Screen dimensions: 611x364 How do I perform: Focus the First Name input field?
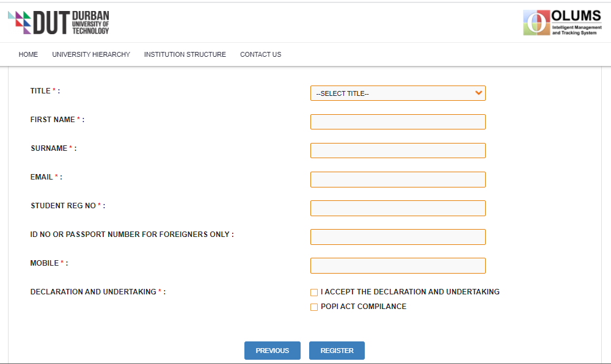tap(398, 122)
